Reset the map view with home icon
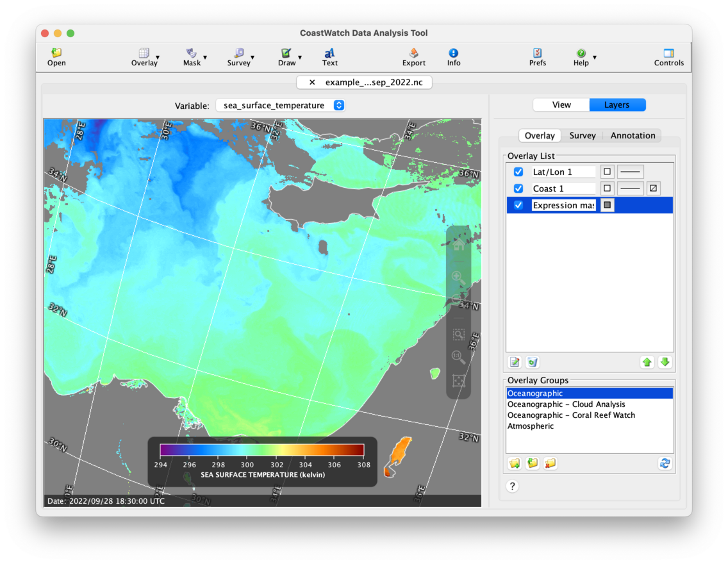The width and height of the screenshot is (728, 564). (458, 244)
